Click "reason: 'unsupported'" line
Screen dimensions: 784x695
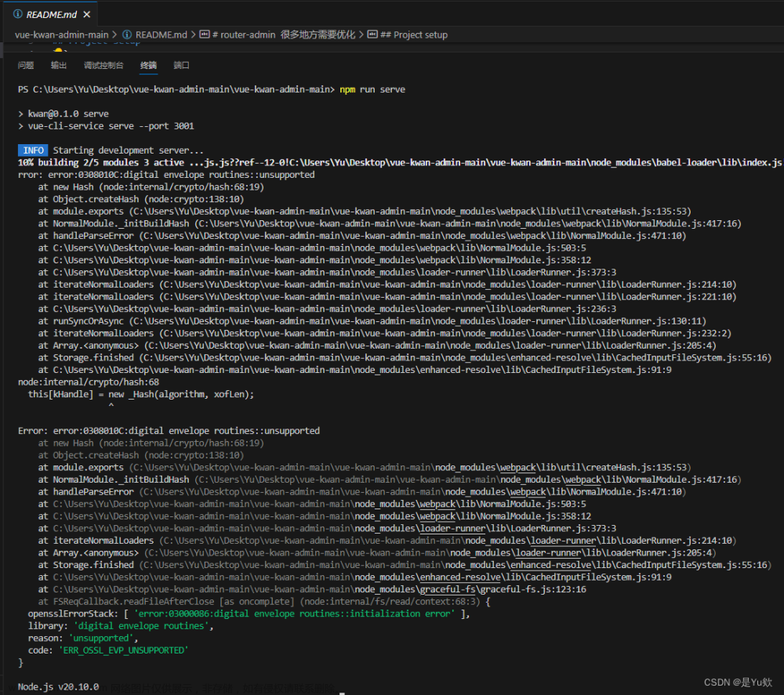click(83, 638)
